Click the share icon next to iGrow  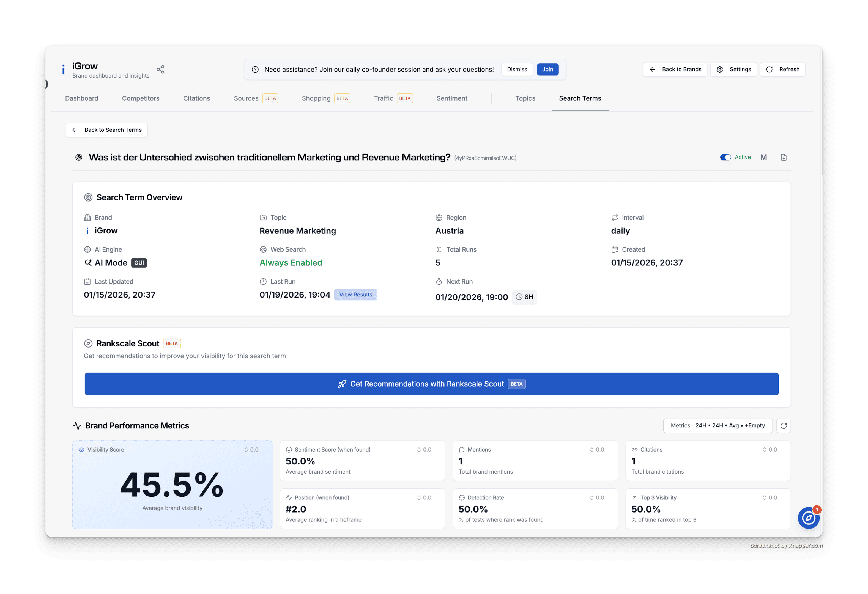click(161, 70)
